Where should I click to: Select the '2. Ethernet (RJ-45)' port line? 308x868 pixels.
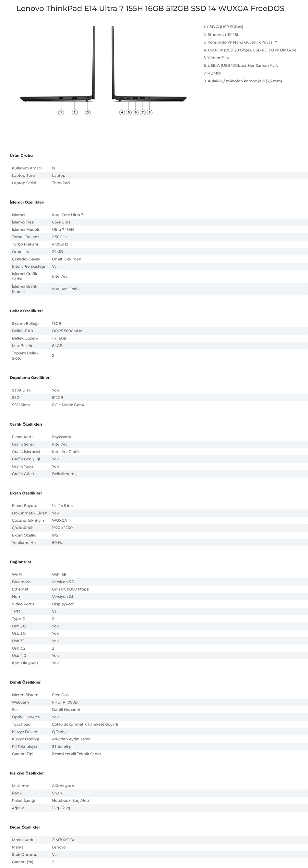click(221, 35)
